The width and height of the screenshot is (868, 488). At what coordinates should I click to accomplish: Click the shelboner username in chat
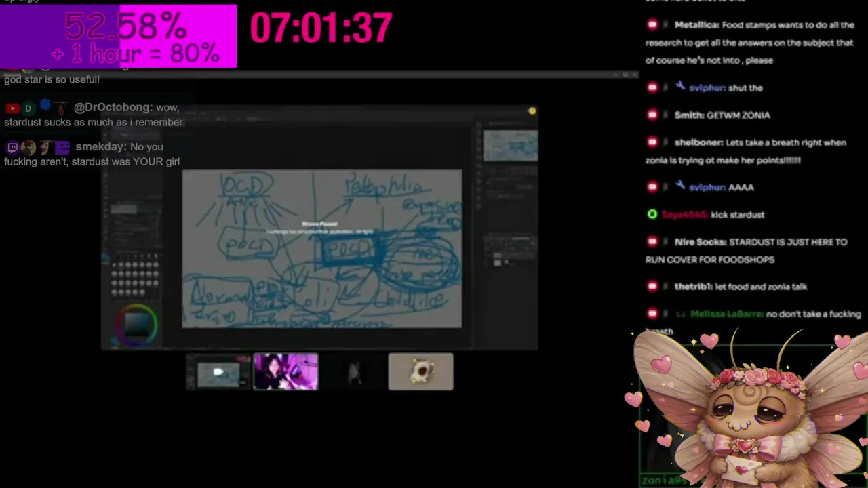[698, 143]
